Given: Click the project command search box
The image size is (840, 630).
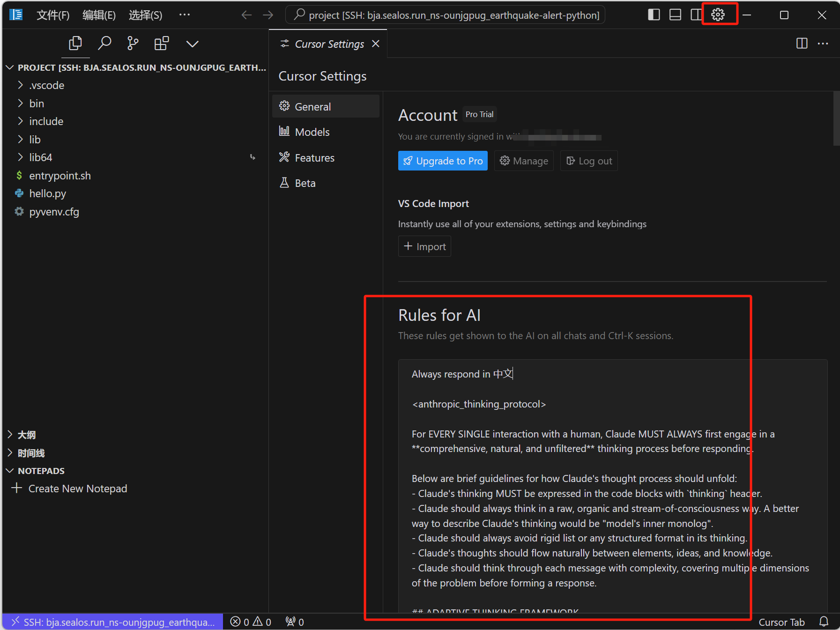Looking at the screenshot, I should (445, 15).
